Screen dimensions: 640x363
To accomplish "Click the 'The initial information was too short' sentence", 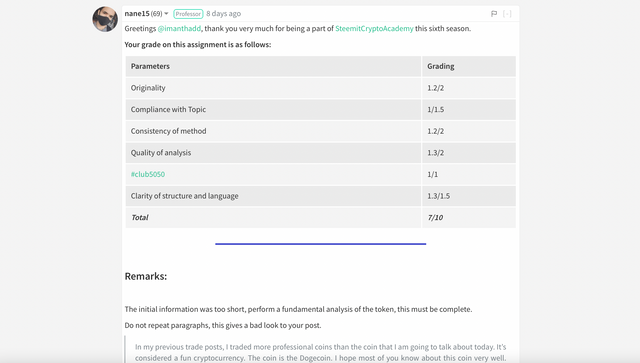I will tap(298, 310).
